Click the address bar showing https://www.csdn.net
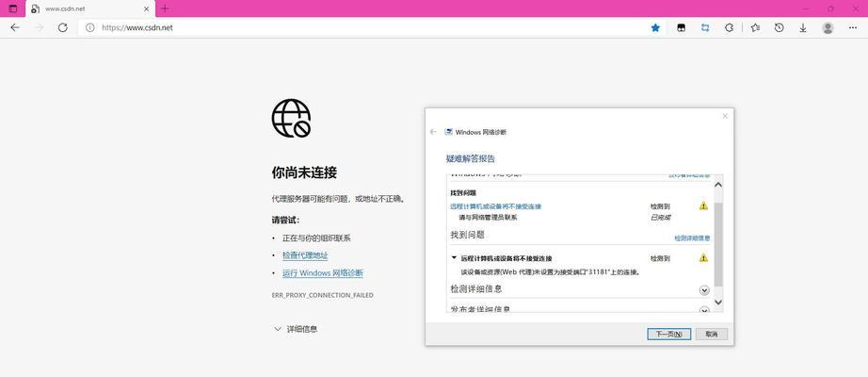This screenshot has height=377, width=868. click(x=365, y=27)
